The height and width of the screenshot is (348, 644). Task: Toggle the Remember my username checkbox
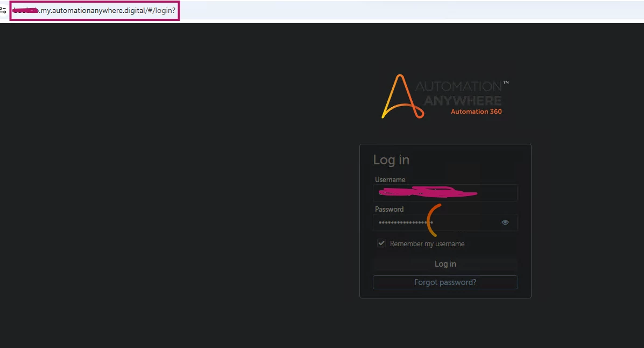click(x=381, y=243)
